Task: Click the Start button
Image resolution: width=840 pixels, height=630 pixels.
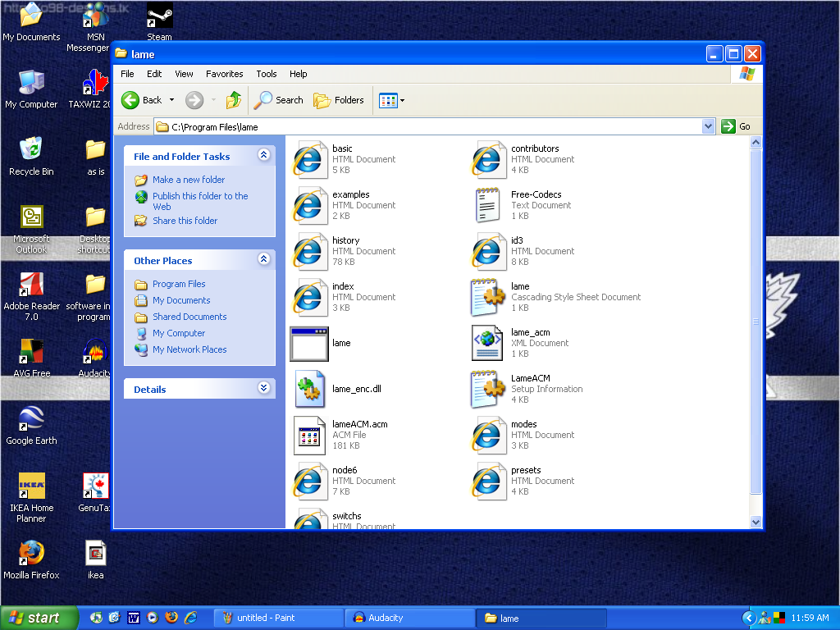Action: [39, 618]
